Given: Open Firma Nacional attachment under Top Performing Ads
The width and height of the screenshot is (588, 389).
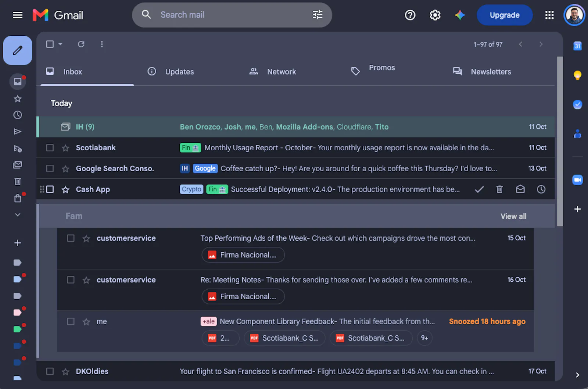Looking at the screenshot, I should [243, 255].
